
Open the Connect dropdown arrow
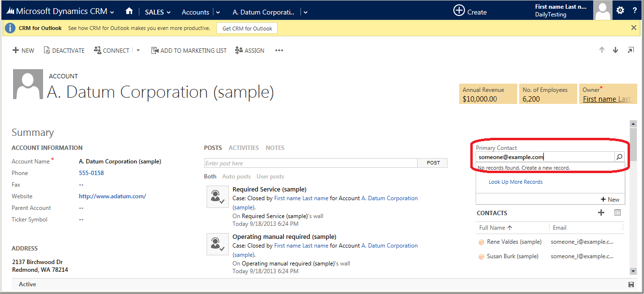(x=138, y=50)
